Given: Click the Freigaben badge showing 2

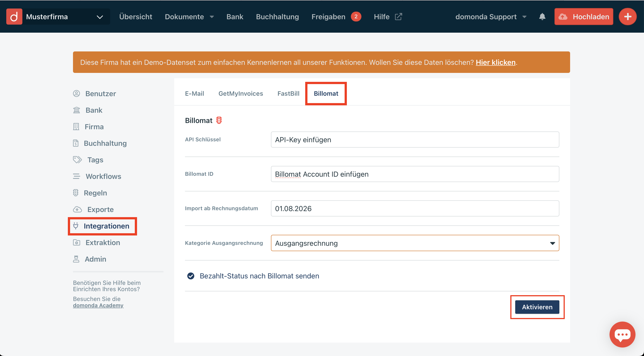Looking at the screenshot, I should [356, 17].
